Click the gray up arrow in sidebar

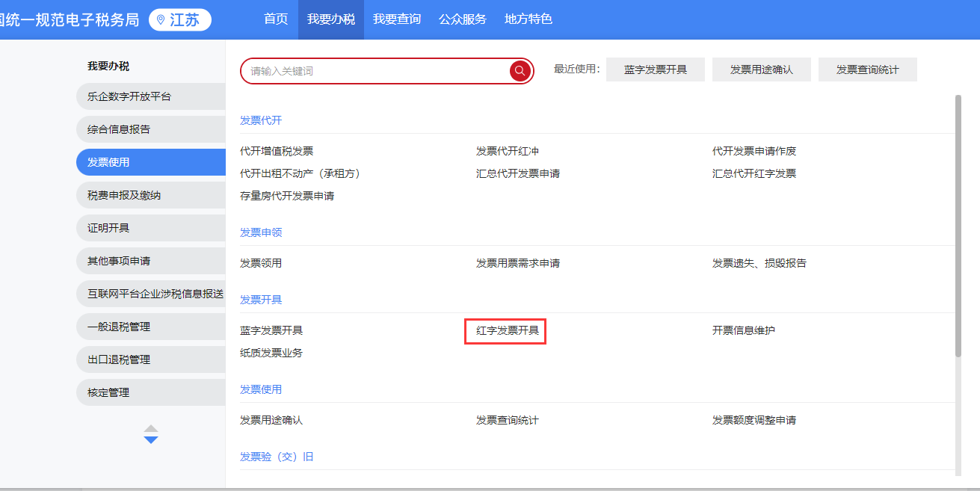click(x=151, y=428)
